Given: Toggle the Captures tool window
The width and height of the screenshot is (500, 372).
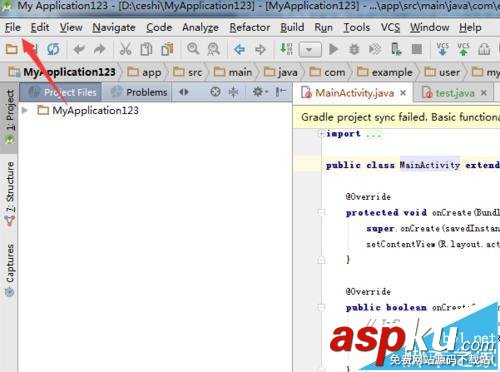Looking at the screenshot, I should pyautogui.click(x=10, y=270).
